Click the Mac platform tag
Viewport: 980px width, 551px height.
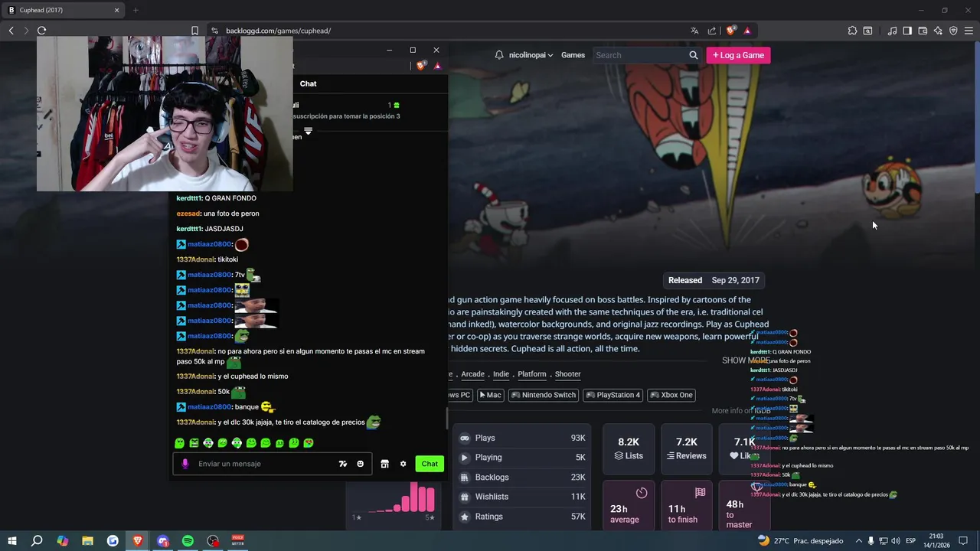(490, 395)
